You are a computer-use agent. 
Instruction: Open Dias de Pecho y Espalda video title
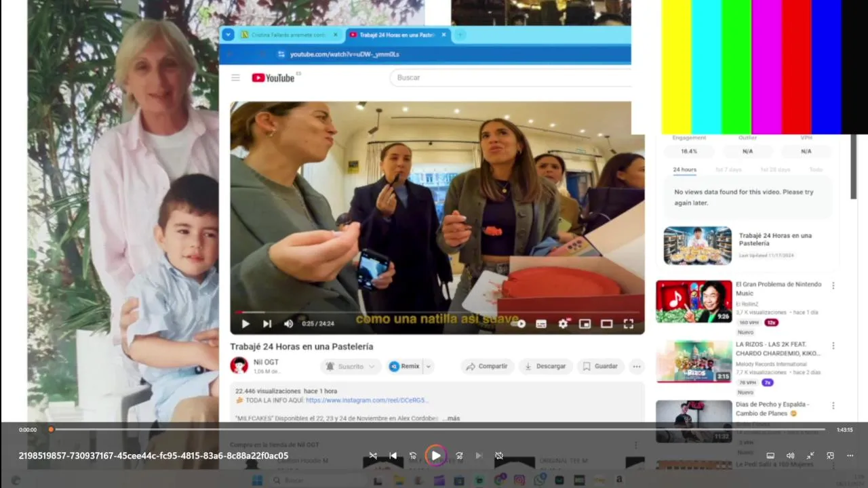pyautogui.click(x=772, y=409)
